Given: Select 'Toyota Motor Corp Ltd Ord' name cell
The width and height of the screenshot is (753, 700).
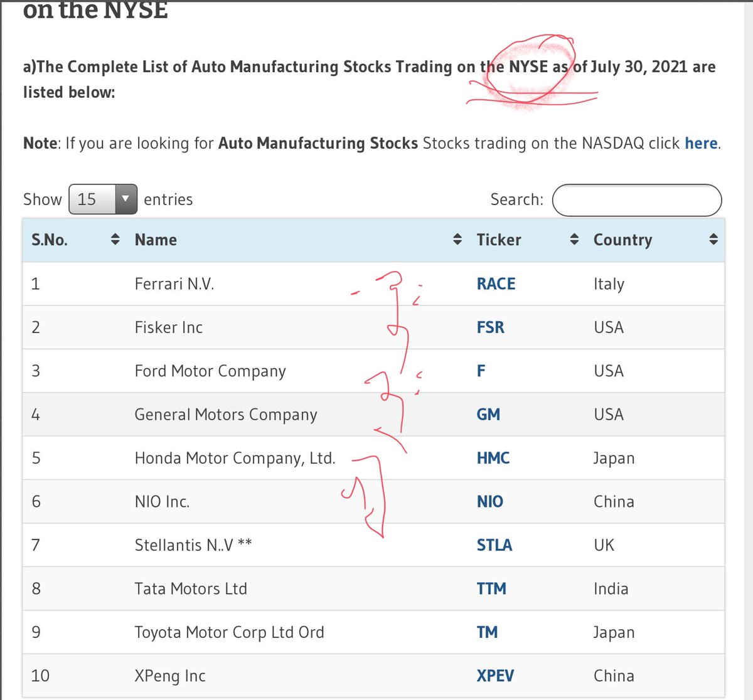Looking at the screenshot, I should [230, 633].
